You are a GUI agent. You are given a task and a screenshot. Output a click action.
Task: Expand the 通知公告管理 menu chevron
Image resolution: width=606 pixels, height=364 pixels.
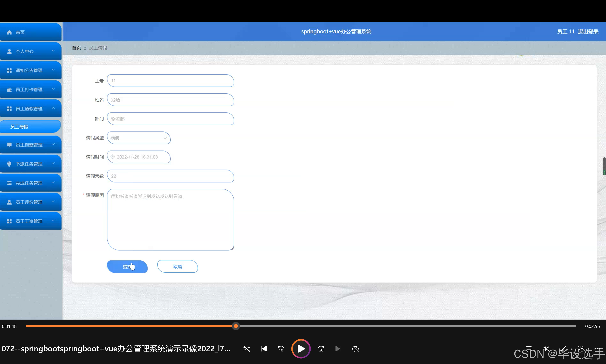(53, 70)
